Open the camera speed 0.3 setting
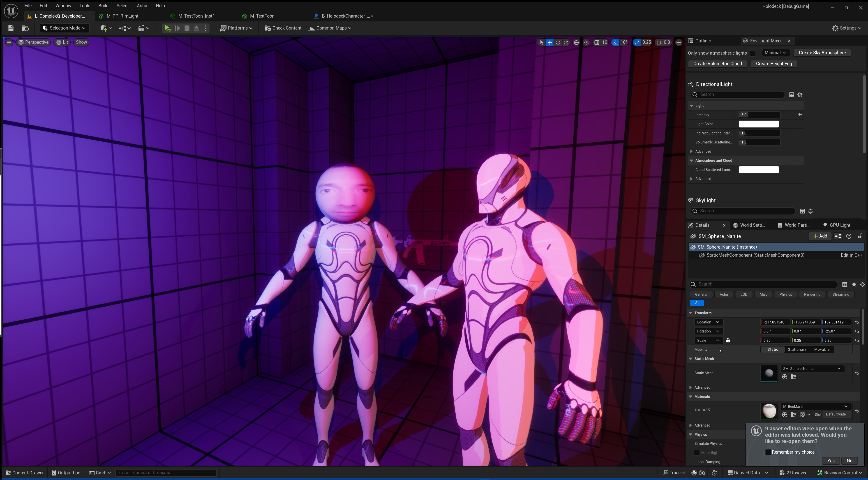The width and height of the screenshot is (868, 480). click(x=663, y=42)
